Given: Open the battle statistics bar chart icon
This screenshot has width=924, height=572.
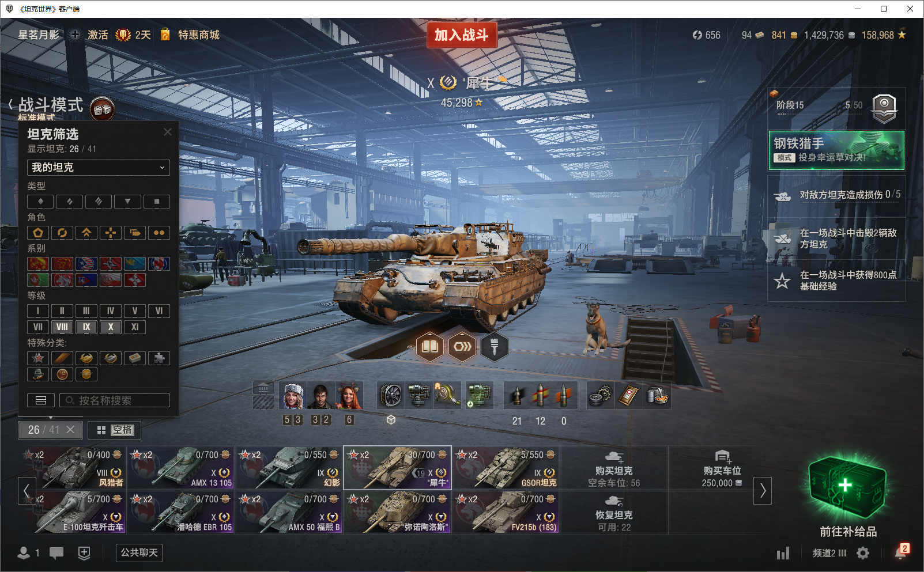Looking at the screenshot, I should point(783,554).
